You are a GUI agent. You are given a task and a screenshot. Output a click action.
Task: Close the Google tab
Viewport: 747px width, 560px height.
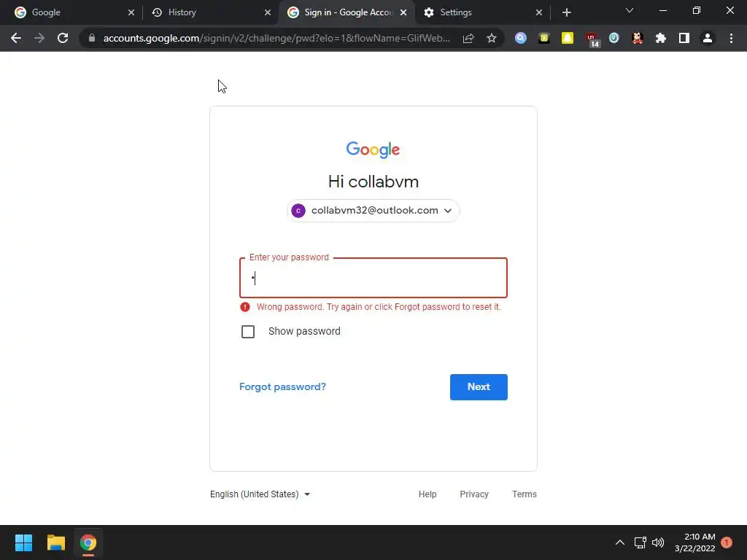pyautogui.click(x=131, y=12)
